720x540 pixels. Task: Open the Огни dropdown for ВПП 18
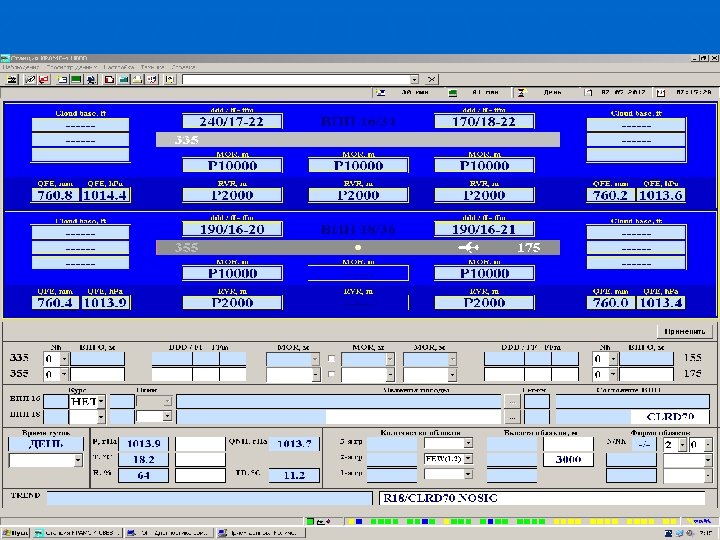(167, 416)
